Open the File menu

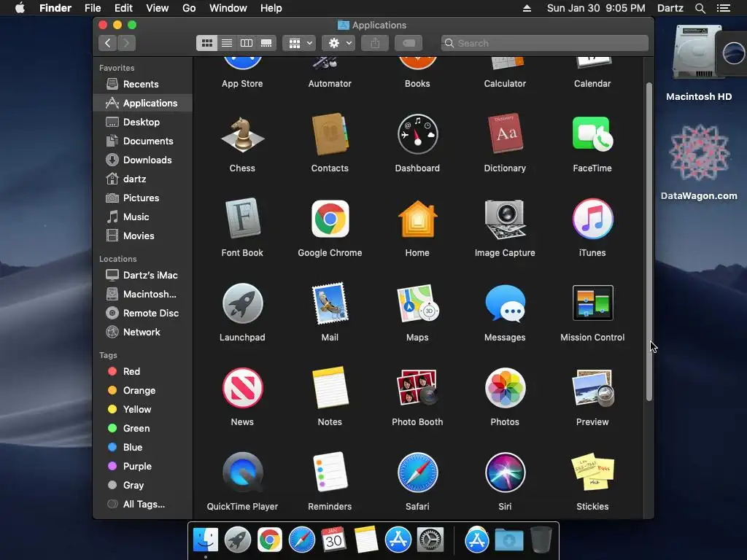point(93,8)
